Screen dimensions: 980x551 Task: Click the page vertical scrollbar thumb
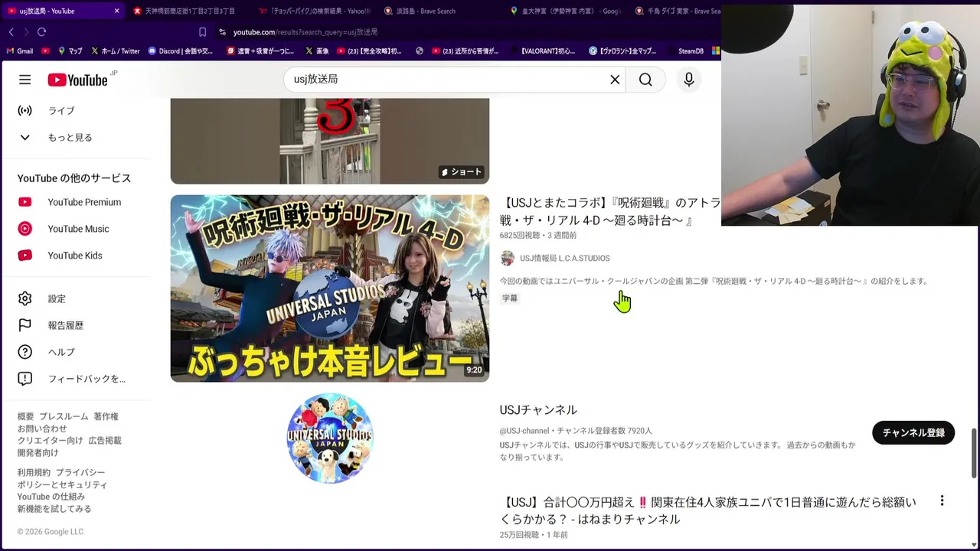pyautogui.click(x=975, y=453)
